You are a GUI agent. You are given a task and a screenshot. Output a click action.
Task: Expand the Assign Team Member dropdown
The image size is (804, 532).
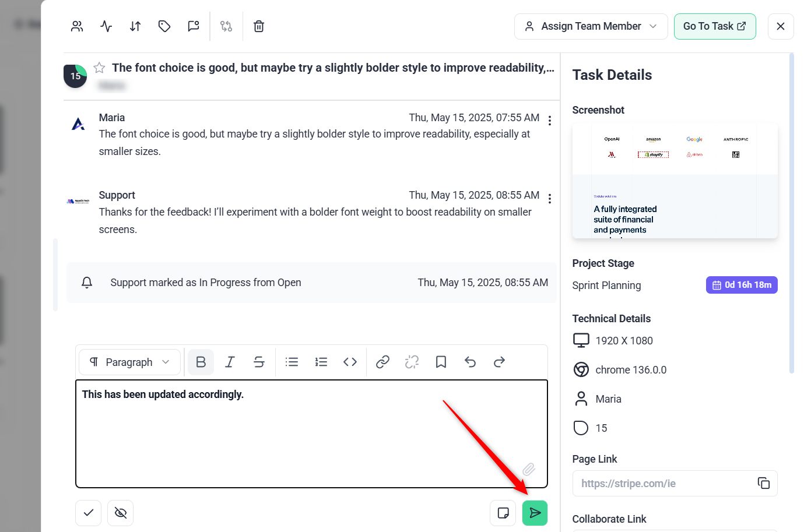coord(591,26)
